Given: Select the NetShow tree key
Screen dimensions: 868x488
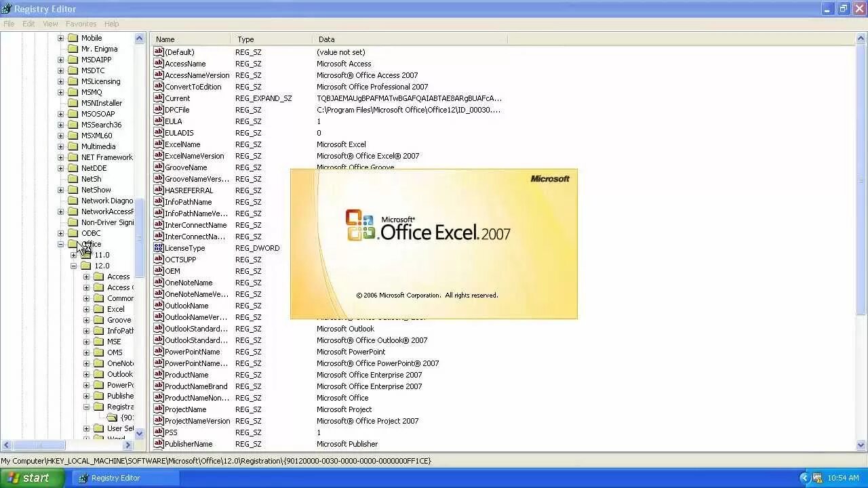Looking at the screenshot, I should point(96,190).
